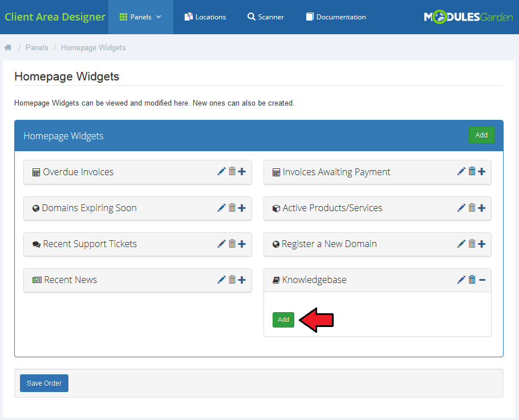Screen dimensions: 519x420
Task: Open the Panels dropdown menu
Action: point(141,17)
